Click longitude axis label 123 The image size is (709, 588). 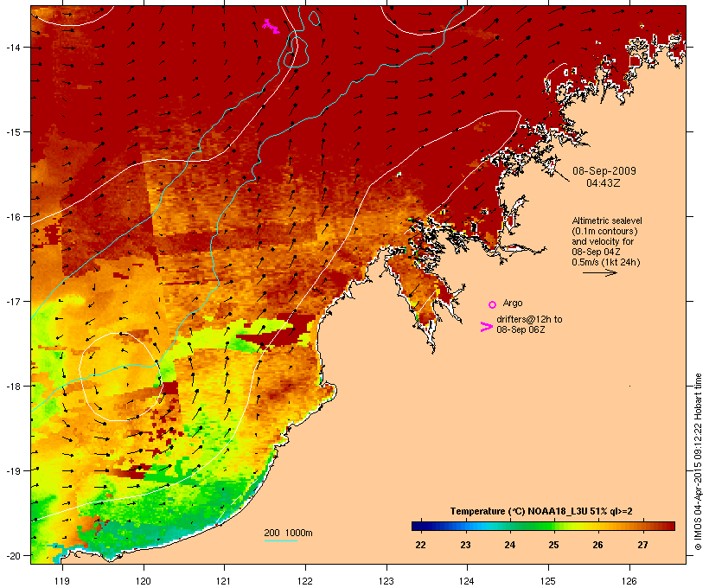pyautogui.click(x=386, y=581)
